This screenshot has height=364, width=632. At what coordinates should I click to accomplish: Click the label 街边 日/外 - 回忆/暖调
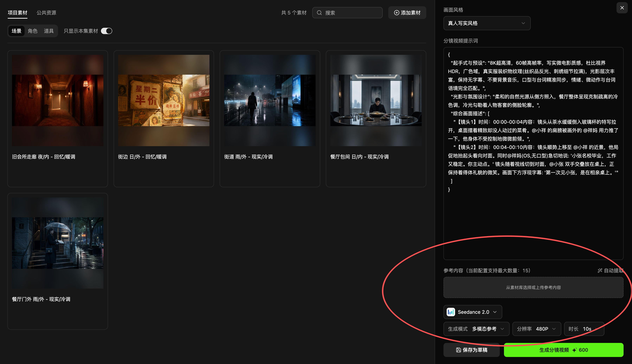coord(142,157)
